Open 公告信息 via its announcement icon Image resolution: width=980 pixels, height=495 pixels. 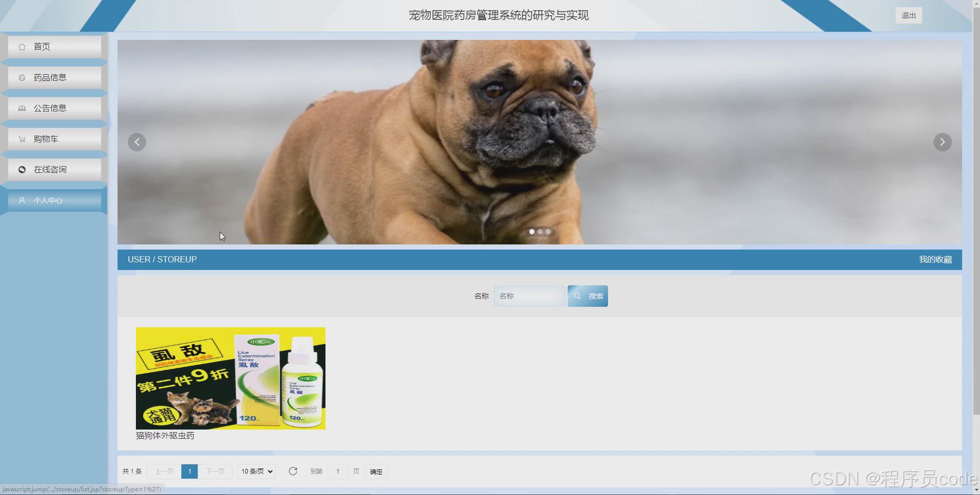[x=21, y=108]
